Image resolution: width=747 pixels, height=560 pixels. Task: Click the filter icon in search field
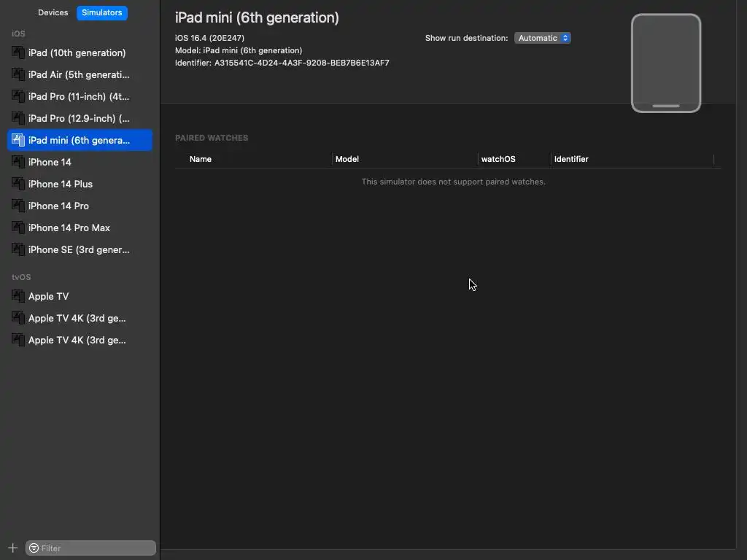(34, 548)
